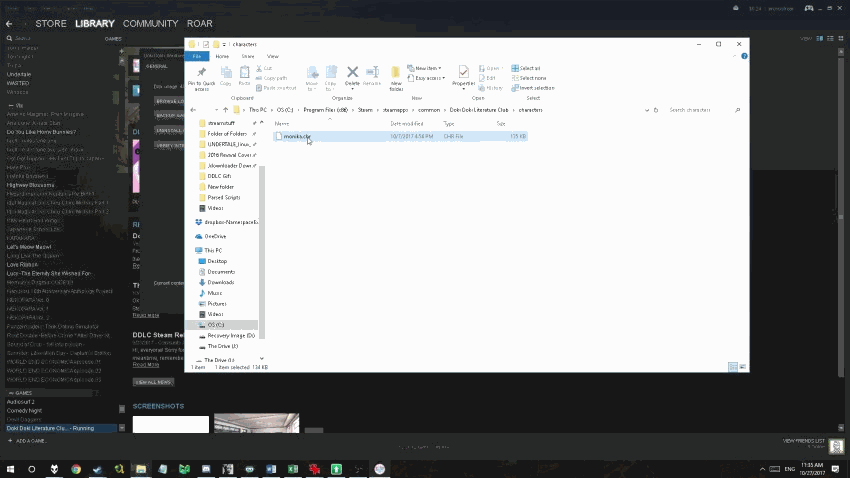850x478 pixels.
Task: Expand address bar previous locations dropdown
Action: [x=647, y=110]
